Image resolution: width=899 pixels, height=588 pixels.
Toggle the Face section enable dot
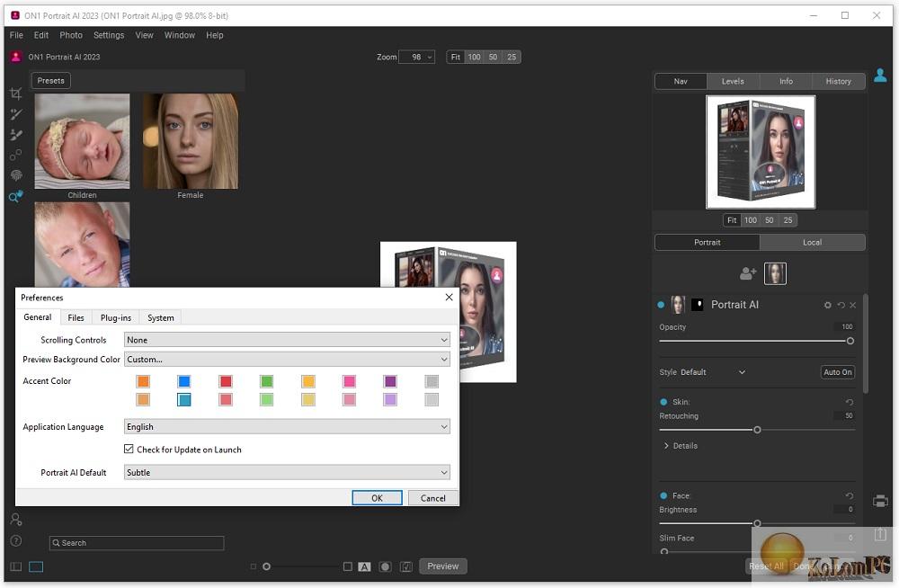pyautogui.click(x=663, y=495)
